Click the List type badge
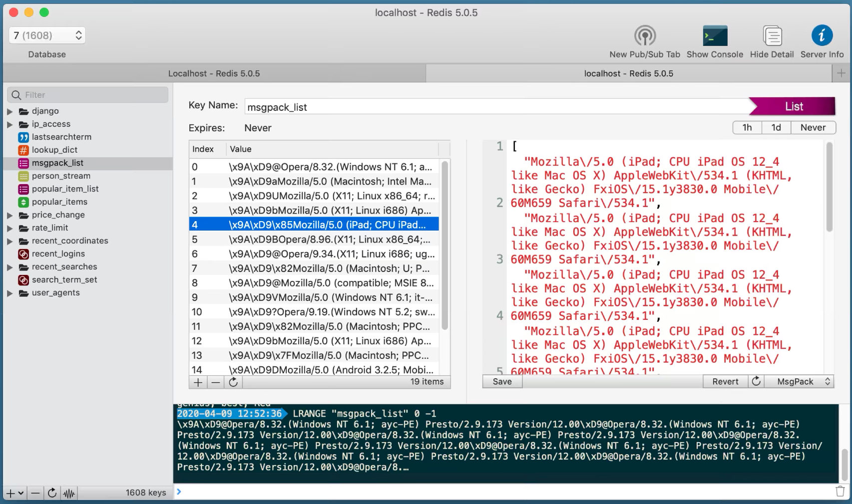Image resolution: width=852 pixels, height=504 pixels. coord(793,106)
